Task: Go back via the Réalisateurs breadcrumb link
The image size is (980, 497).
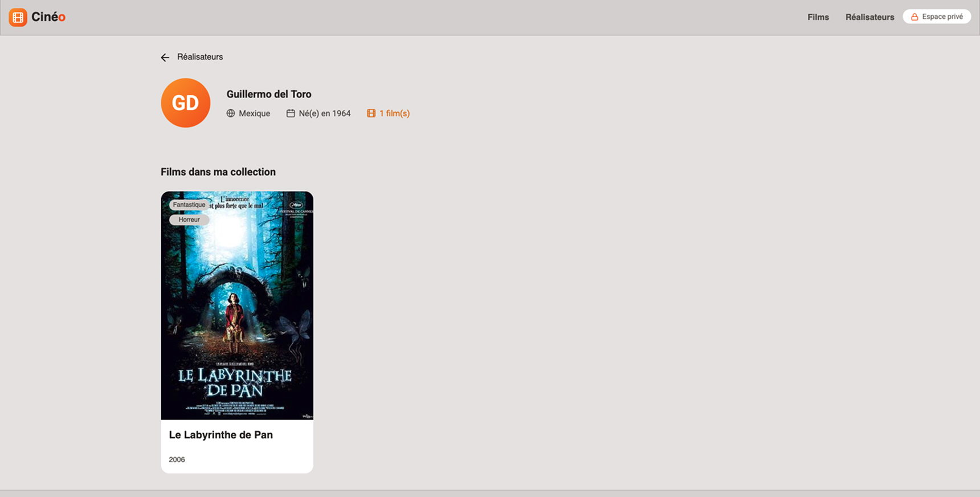Action: click(200, 57)
